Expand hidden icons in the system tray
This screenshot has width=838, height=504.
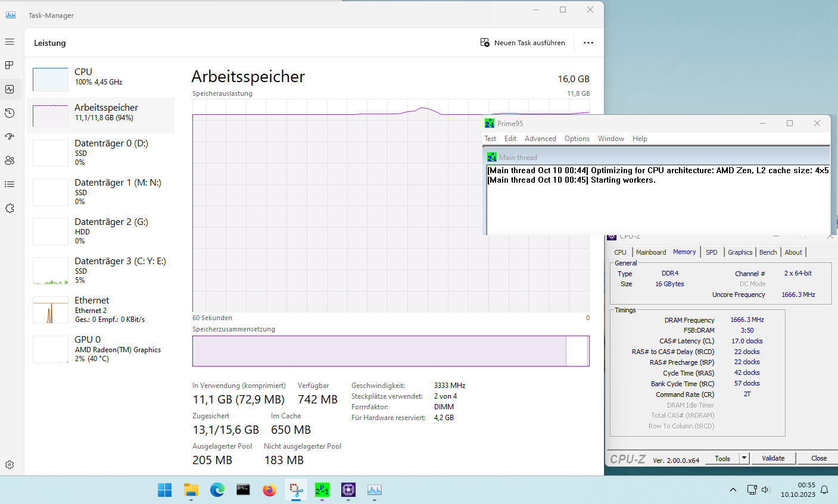tap(733, 490)
